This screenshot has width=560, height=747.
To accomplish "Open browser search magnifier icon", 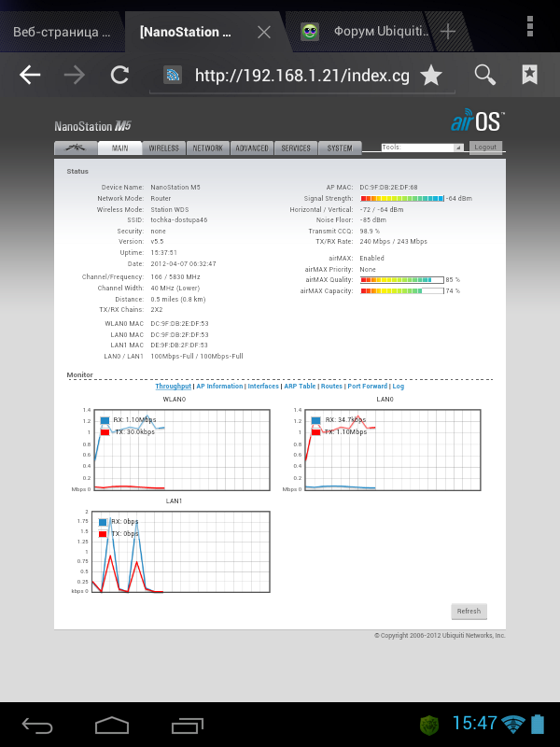I will (x=484, y=75).
